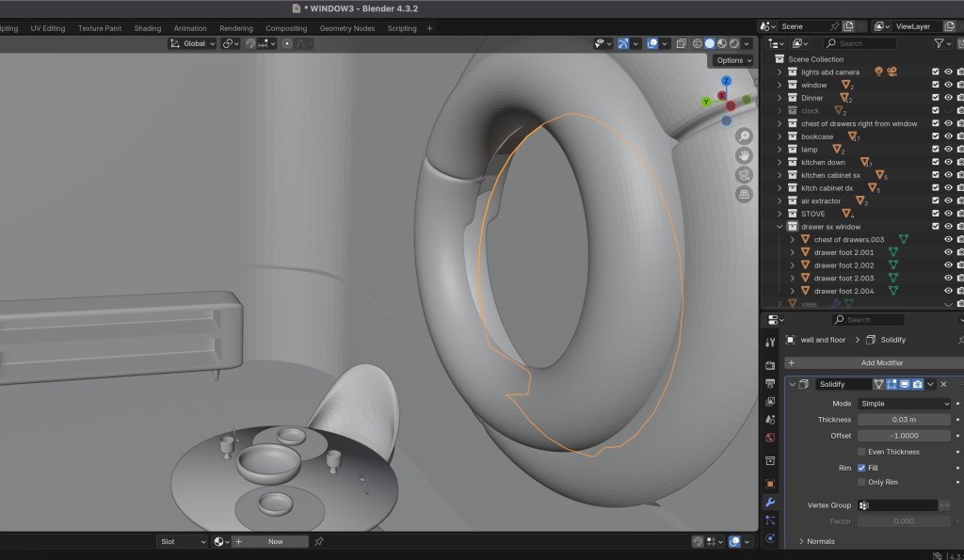Screen dimensions: 964x560
Task: Open the Modifiers wrench properties tab
Action: [x=770, y=503]
